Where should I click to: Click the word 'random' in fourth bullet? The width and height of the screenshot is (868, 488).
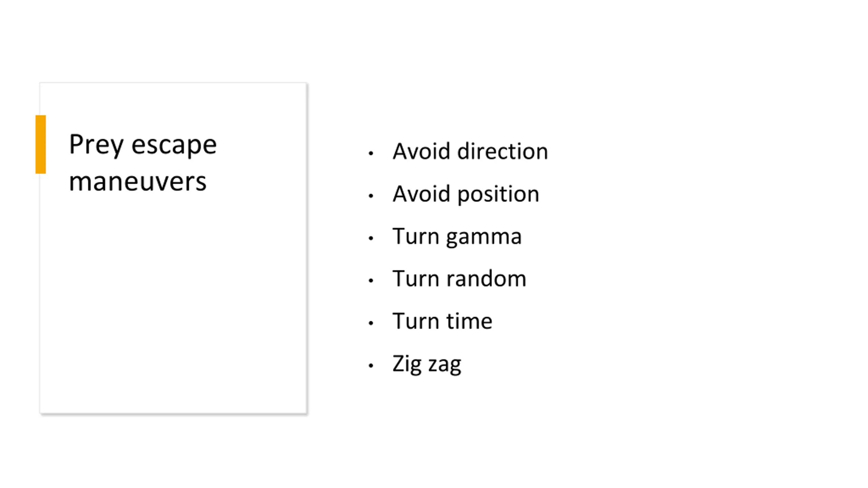[486, 279]
